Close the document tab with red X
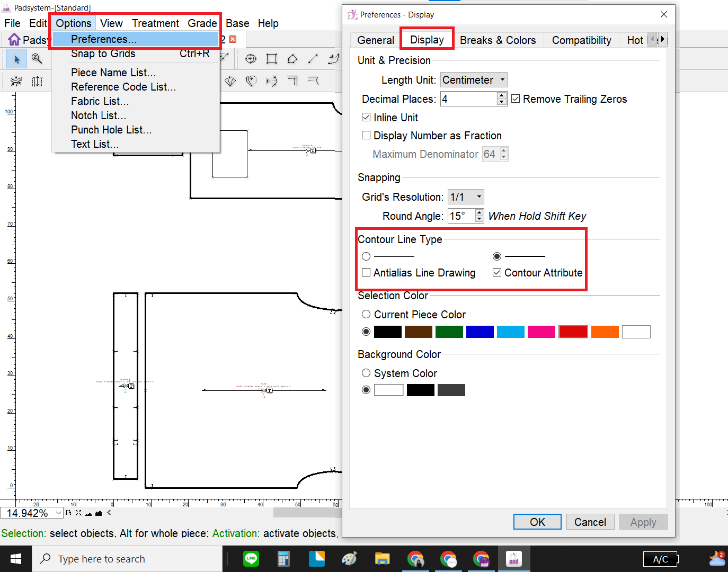728x572 pixels. click(x=233, y=39)
